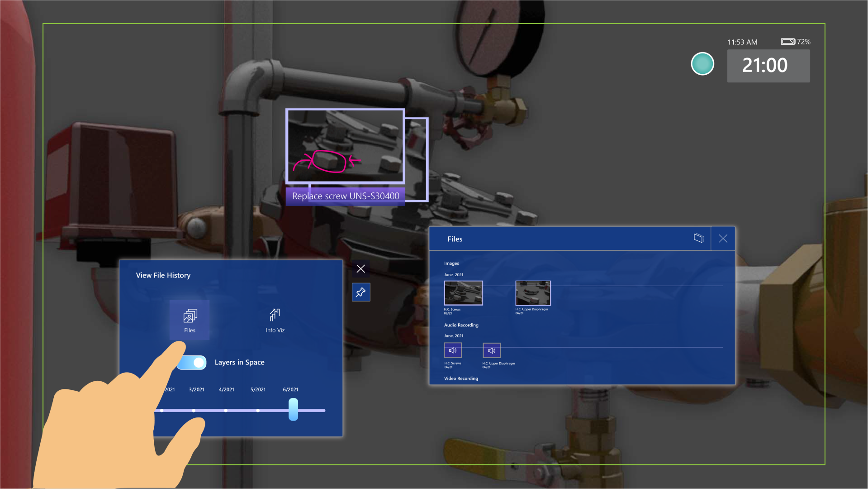The image size is (868, 489).
Task: Click the 21:00 timer display
Action: (x=768, y=66)
